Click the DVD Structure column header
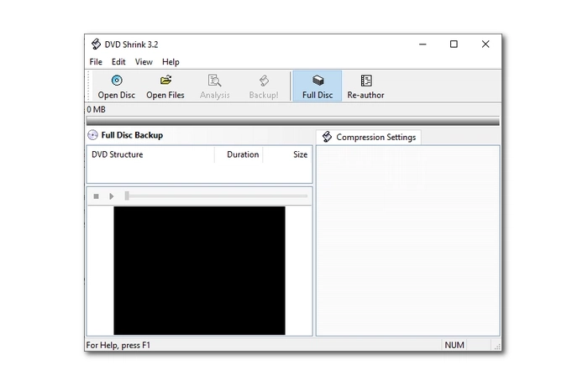 (150, 154)
